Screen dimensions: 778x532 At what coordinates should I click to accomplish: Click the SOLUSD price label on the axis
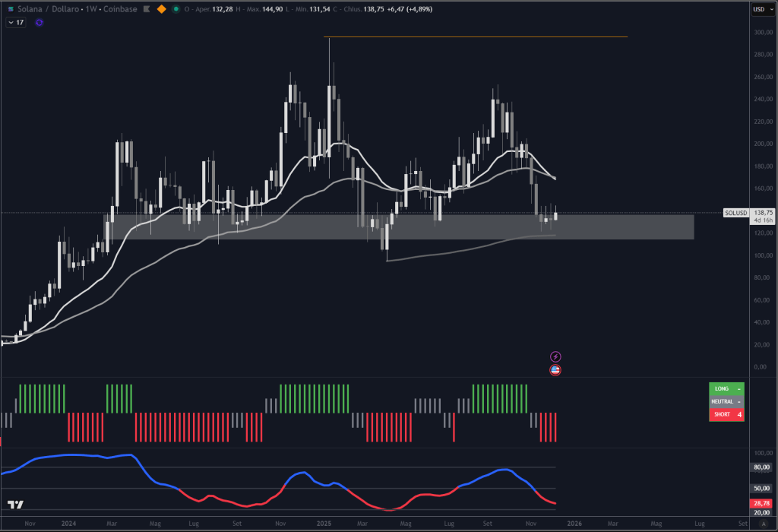coord(734,214)
